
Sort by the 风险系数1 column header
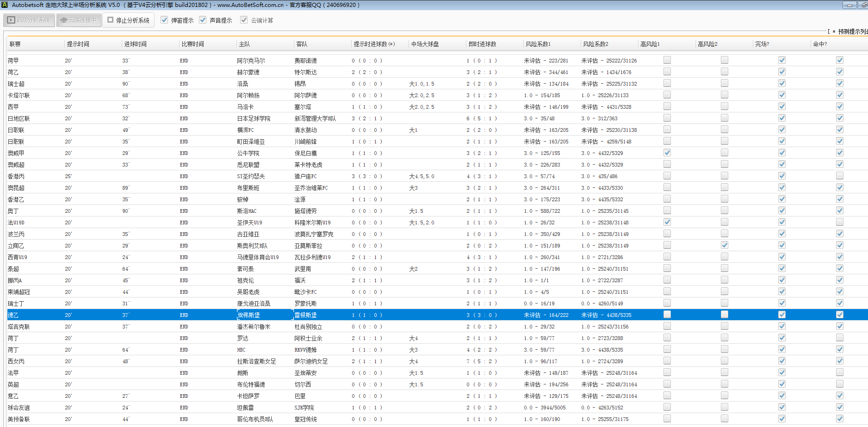538,44
